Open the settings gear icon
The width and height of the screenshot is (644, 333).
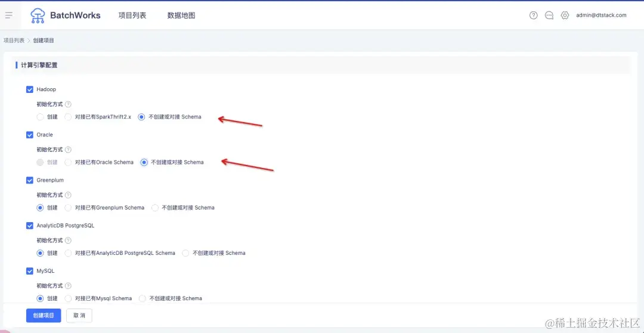(x=565, y=15)
